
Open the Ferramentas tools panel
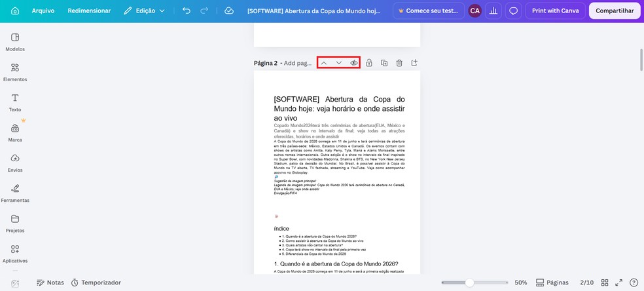click(15, 193)
